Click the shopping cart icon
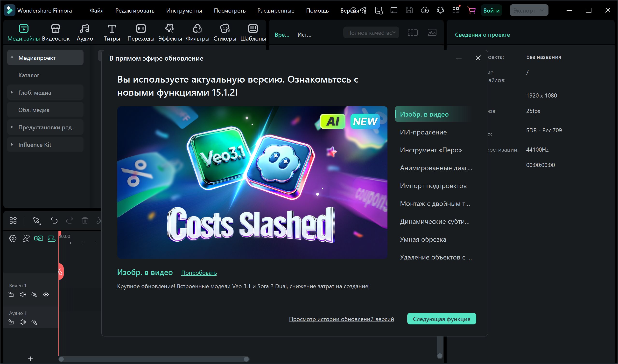 pyautogui.click(x=471, y=10)
